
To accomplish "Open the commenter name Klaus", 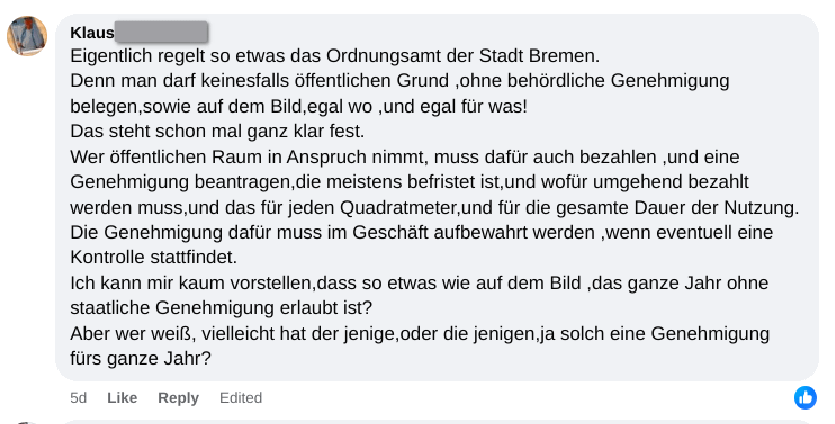I will click(92, 32).
